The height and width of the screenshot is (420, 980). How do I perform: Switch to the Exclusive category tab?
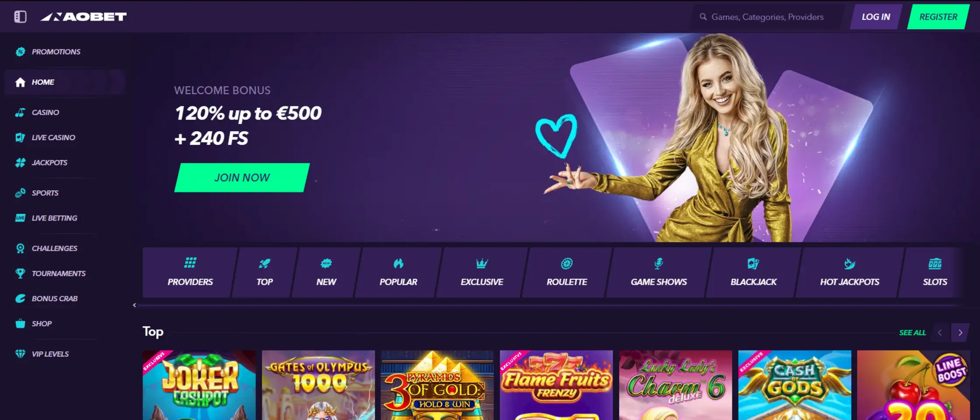(x=482, y=273)
